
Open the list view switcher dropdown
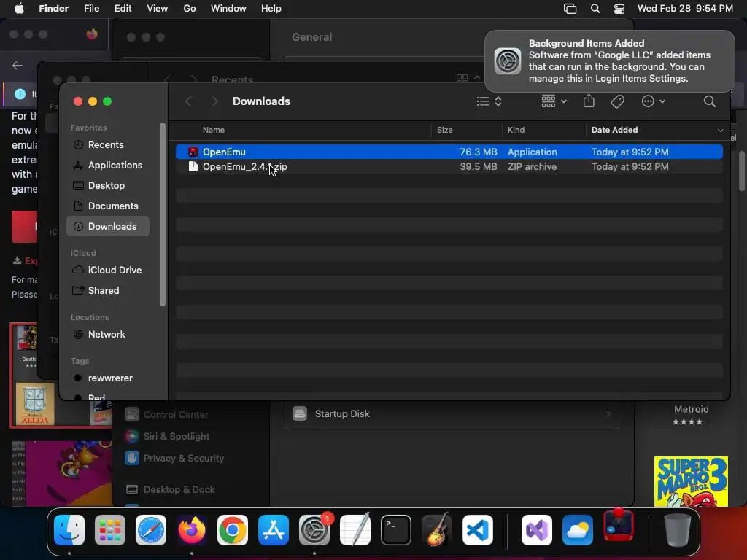click(489, 101)
